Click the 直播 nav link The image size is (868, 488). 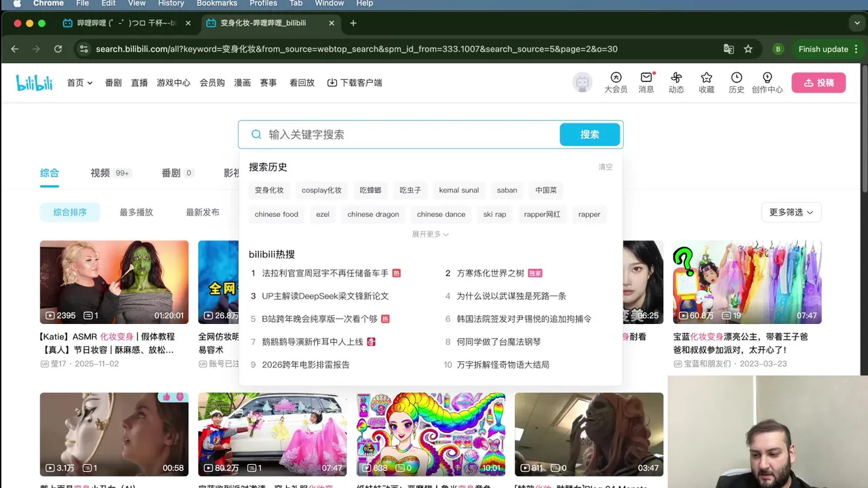[139, 83]
